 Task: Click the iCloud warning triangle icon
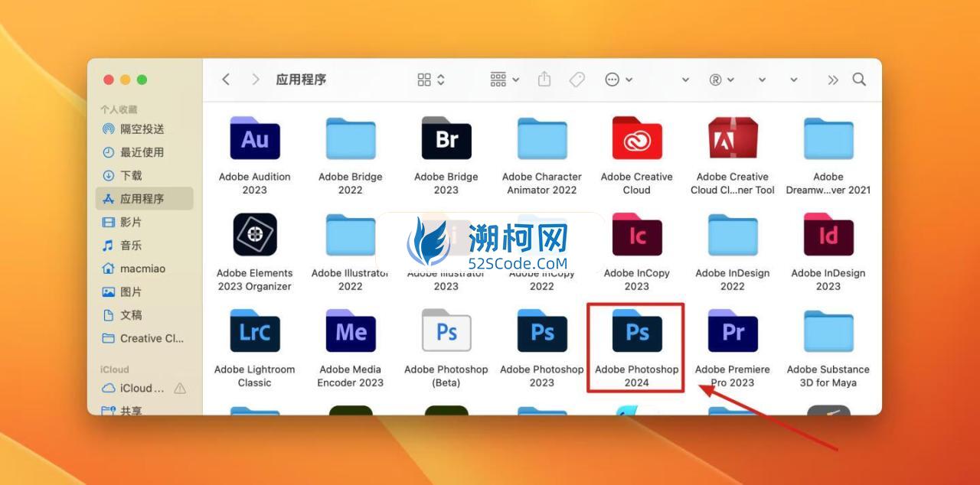180,389
